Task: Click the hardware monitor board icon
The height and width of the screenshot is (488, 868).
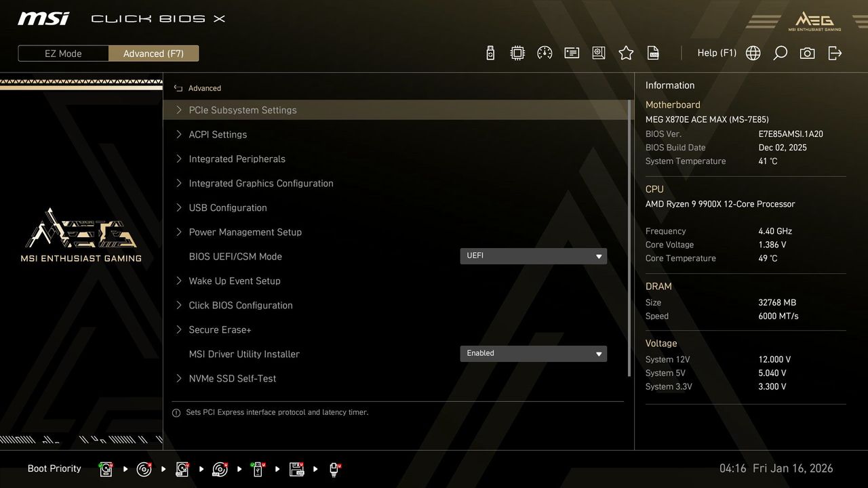Action: (x=599, y=53)
